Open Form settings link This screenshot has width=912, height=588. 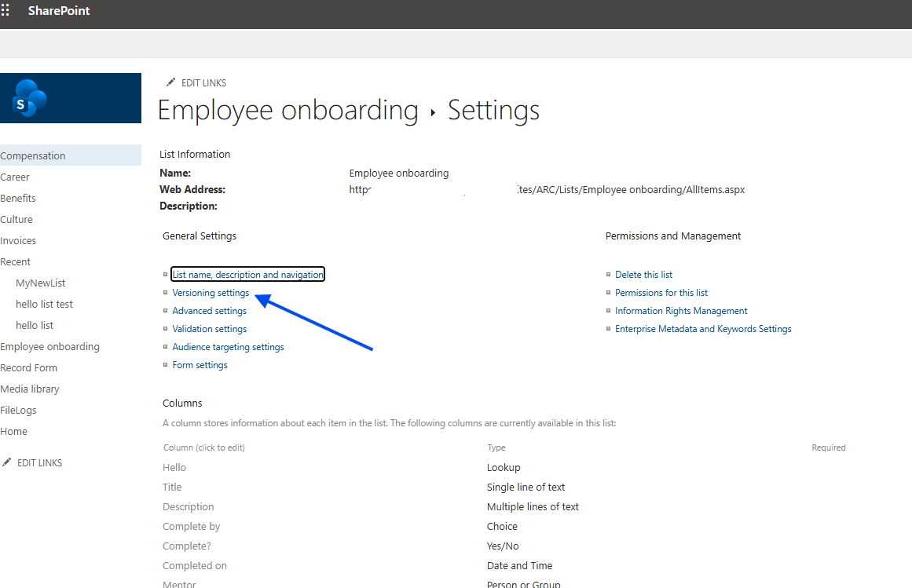click(200, 365)
